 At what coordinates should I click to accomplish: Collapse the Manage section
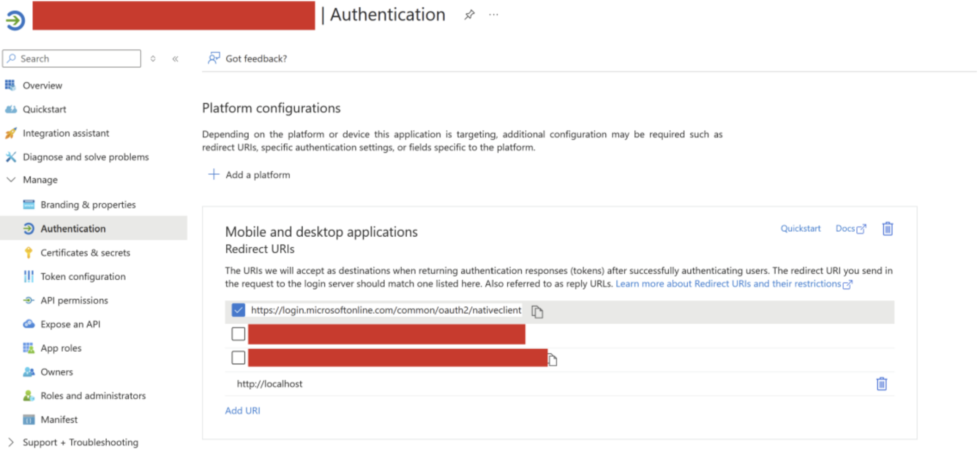click(11, 180)
